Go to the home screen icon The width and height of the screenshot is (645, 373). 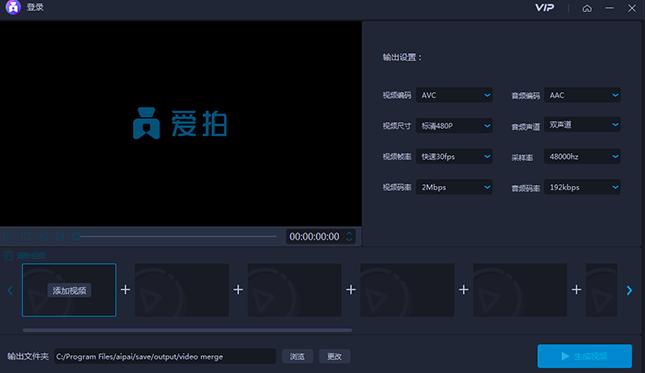point(587,8)
